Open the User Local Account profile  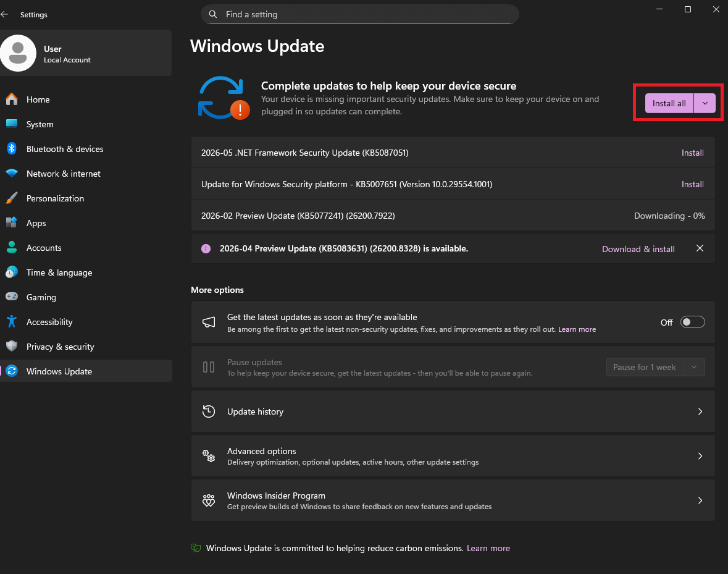click(x=86, y=53)
